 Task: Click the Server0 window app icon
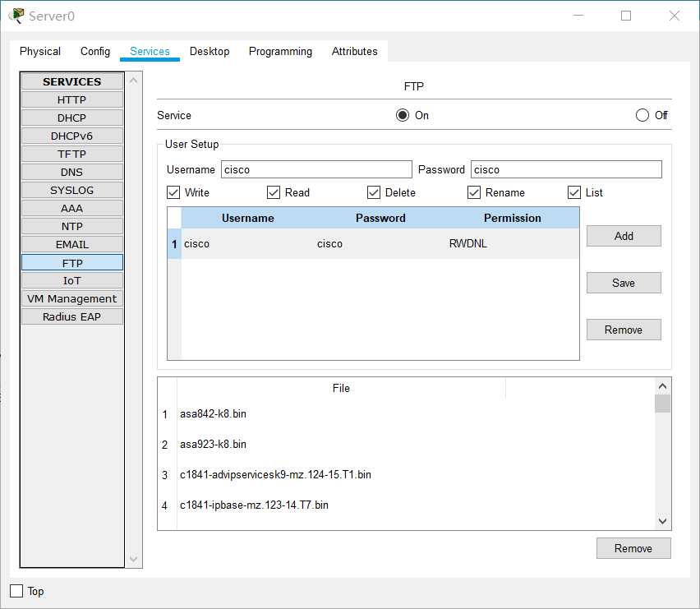point(16,16)
